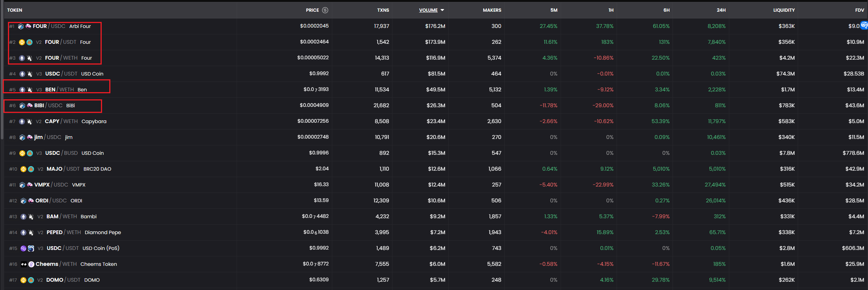Click the Volume sort descending arrow
This screenshot has width=868, height=290.
pyautogui.click(x=442, y=10)
